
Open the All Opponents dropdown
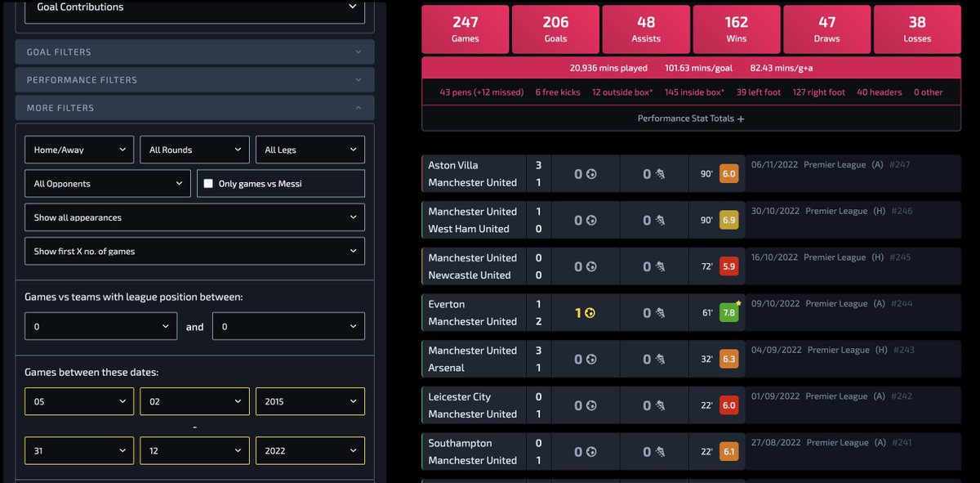tap(108, 184)
